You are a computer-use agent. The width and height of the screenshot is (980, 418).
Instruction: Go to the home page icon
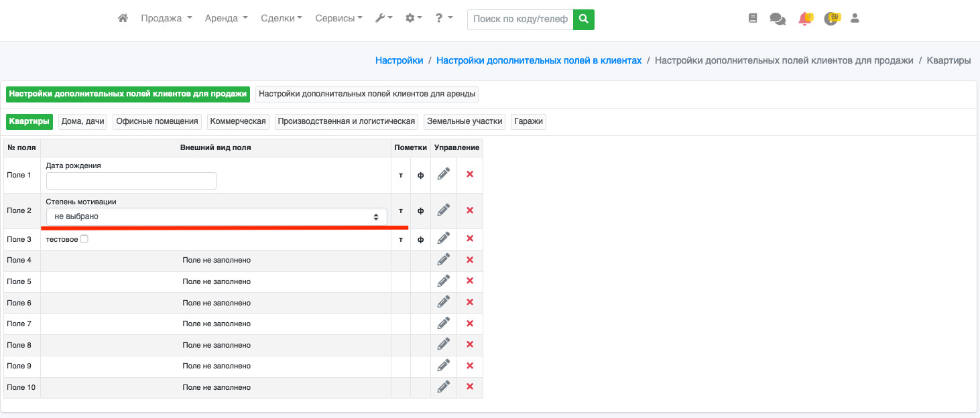(x=123, y=19)
